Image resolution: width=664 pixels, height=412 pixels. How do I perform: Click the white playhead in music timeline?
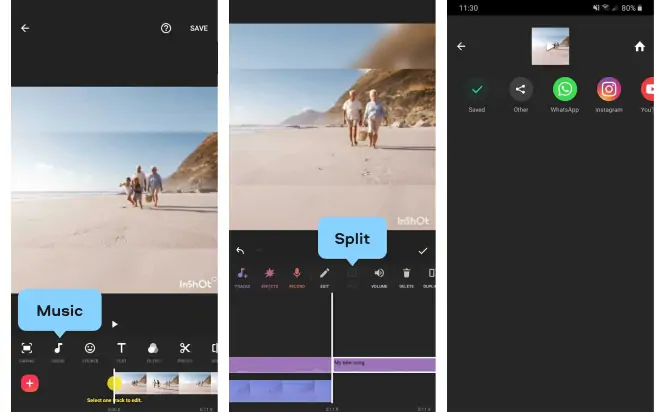[x=332, y=347]
